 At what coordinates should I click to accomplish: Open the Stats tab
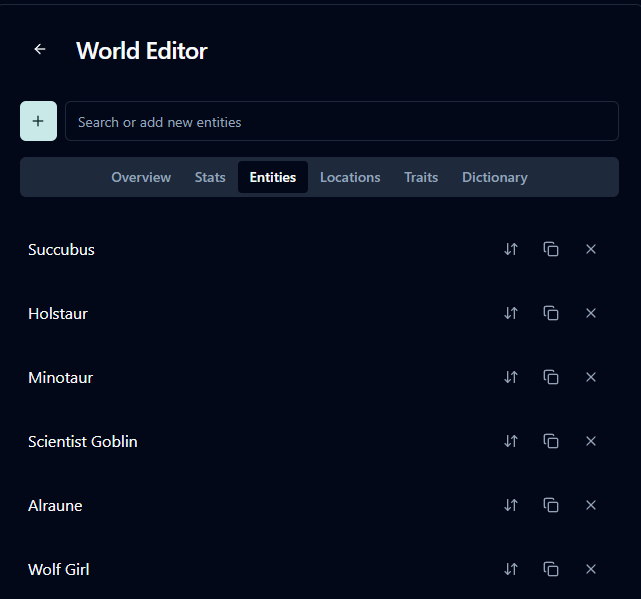click(210, 177)
